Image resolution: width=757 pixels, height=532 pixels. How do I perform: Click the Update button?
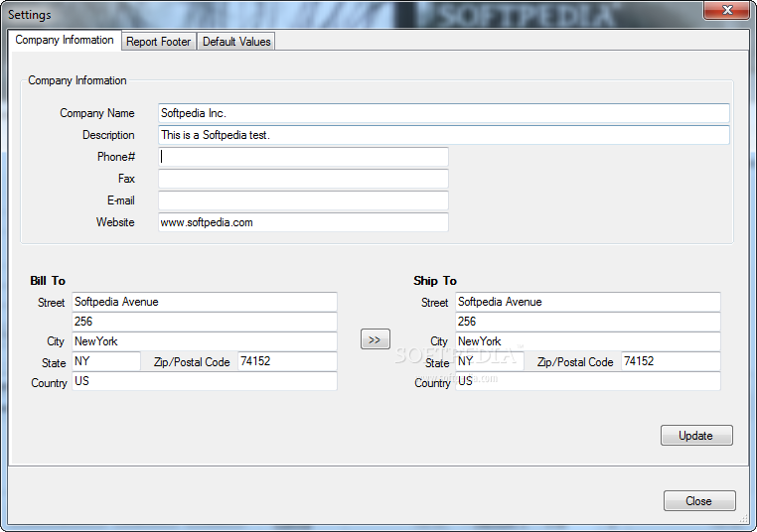pyautogui.click(x=696, y=436)
